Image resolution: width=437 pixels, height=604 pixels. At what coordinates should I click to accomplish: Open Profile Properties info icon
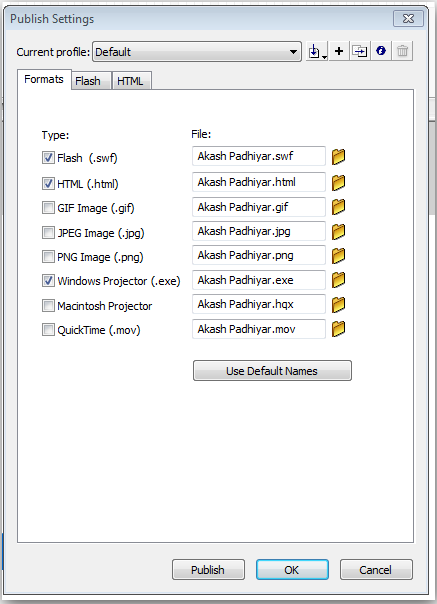click(x=381, y=51)
